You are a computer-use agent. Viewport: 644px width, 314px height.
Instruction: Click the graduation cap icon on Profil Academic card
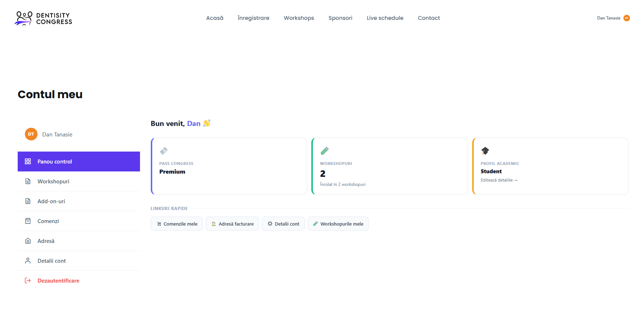485,151
